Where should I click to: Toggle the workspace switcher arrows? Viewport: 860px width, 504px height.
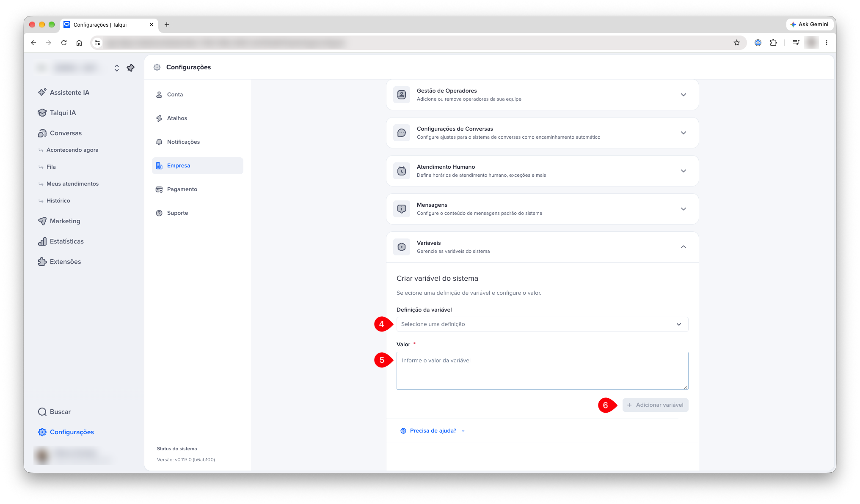(117, 68)
